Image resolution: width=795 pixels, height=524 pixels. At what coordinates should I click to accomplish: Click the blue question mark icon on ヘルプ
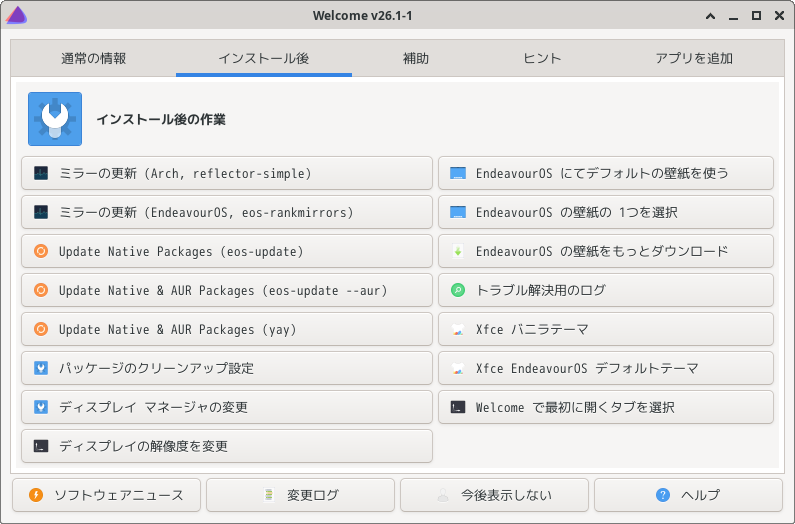663,495
